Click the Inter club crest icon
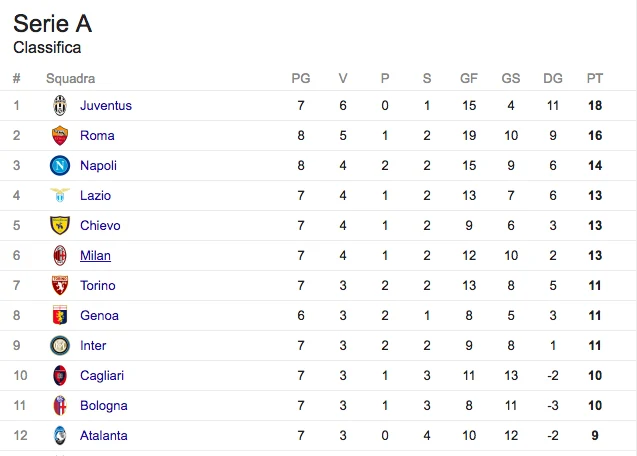The width and height of the screenshot is (637, 456). [x=60, y=345]
